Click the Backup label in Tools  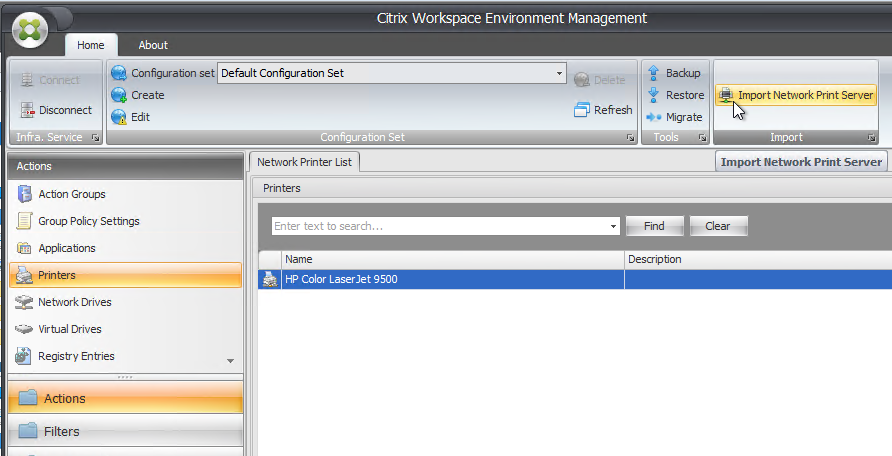coord(683,73)
